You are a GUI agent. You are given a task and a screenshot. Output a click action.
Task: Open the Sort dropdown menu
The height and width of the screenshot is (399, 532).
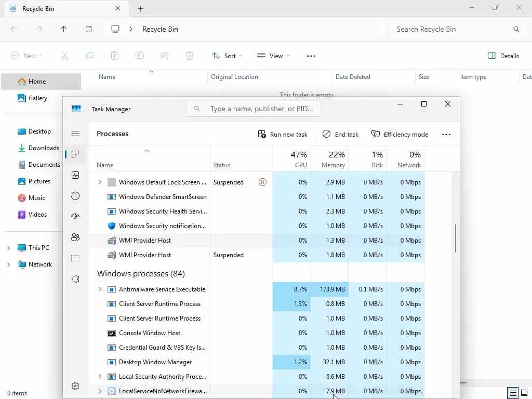[x=227, y=56]
